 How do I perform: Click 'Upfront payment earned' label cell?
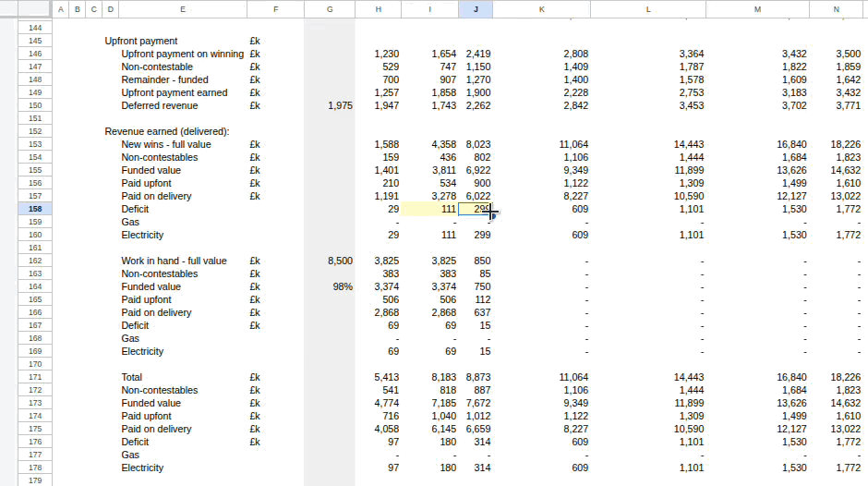[x=175, y=92]
